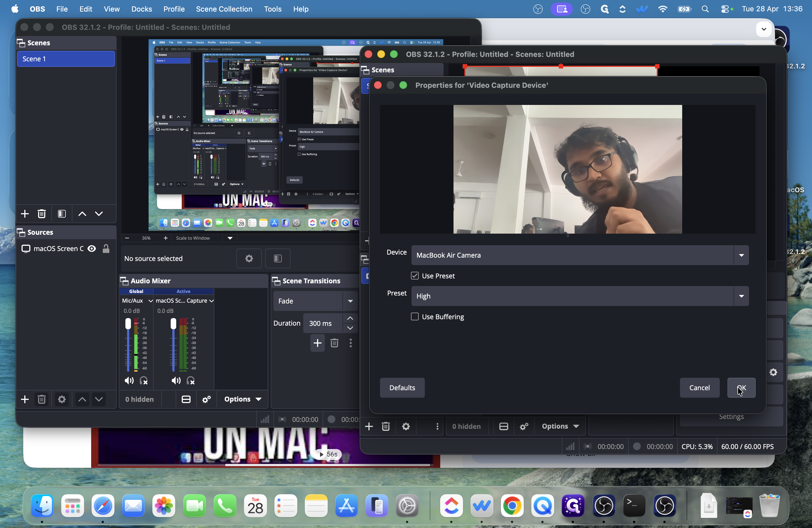812x528 pixels.
Task: Add a source in the back window's Sources panel
Action: tap(25, 399)
